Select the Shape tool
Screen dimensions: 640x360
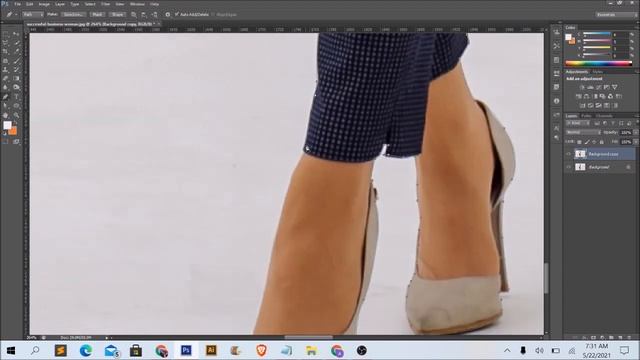pyautogui.click(x=16, y=106)
